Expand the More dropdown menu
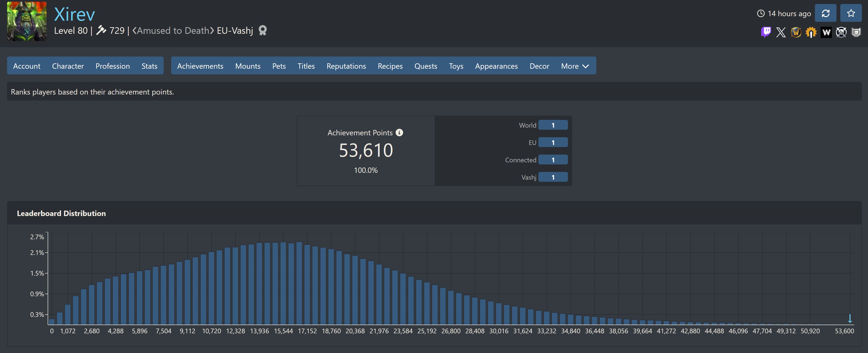Image resolution: width=868 pixels, height=353 pixels. click(x=575, y=66)
